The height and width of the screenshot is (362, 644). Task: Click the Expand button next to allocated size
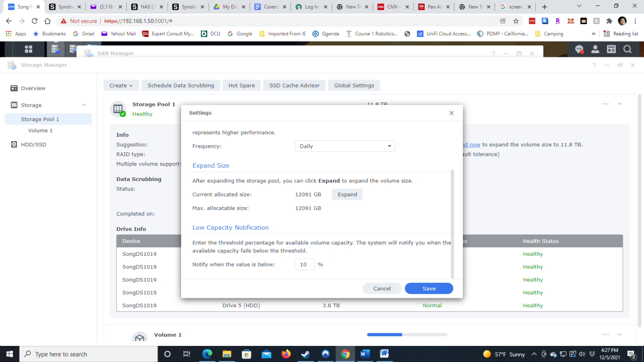click(x=347, y=194)
